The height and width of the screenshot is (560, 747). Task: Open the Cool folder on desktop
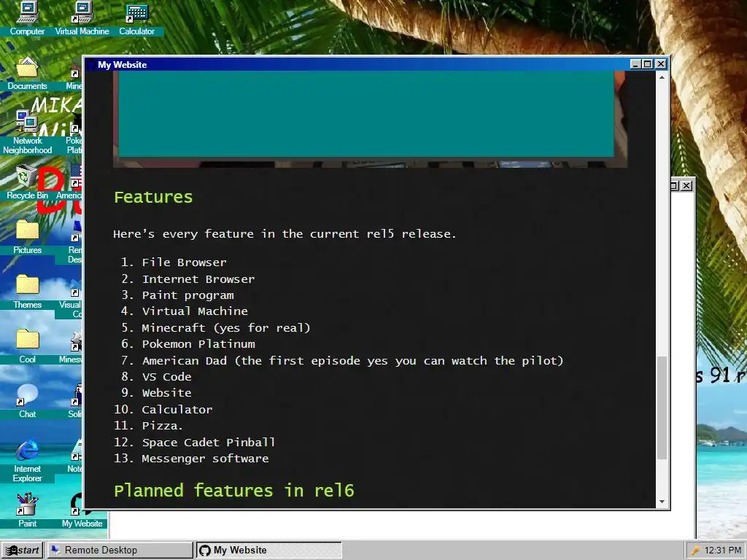pos(27,346)
